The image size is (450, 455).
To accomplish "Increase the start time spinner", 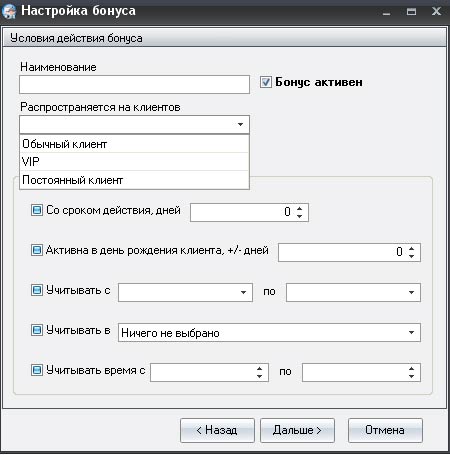I will click(259, 369).
